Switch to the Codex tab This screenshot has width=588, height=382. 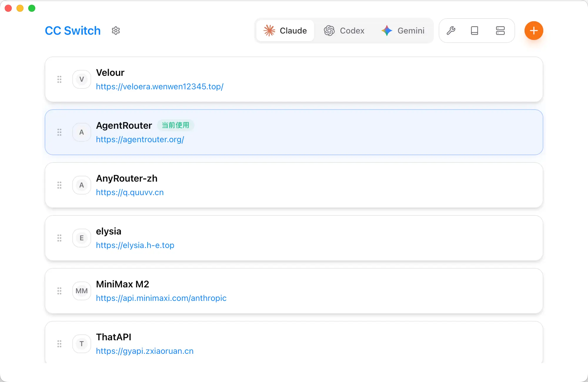pyautogui.click(x=344, y=31)
